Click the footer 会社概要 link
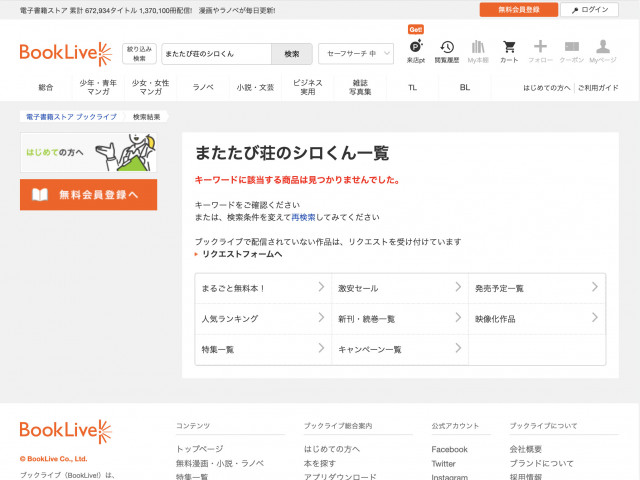The image size is (640, 480). coord(525,449)
